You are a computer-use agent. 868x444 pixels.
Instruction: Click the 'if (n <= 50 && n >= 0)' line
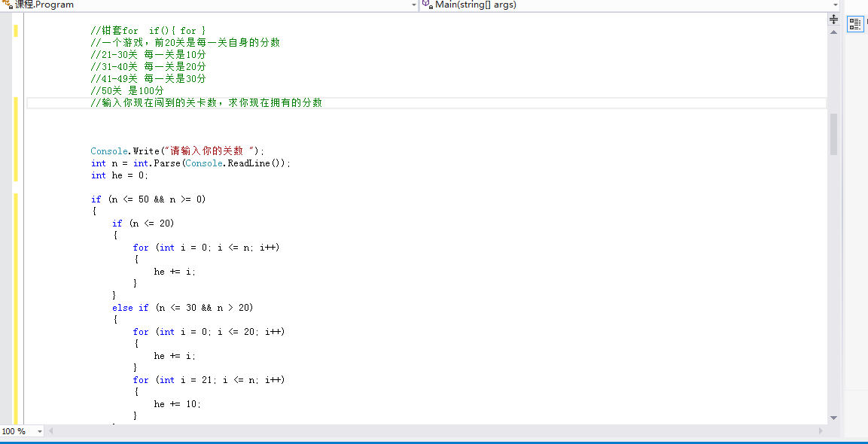[148, 199]
